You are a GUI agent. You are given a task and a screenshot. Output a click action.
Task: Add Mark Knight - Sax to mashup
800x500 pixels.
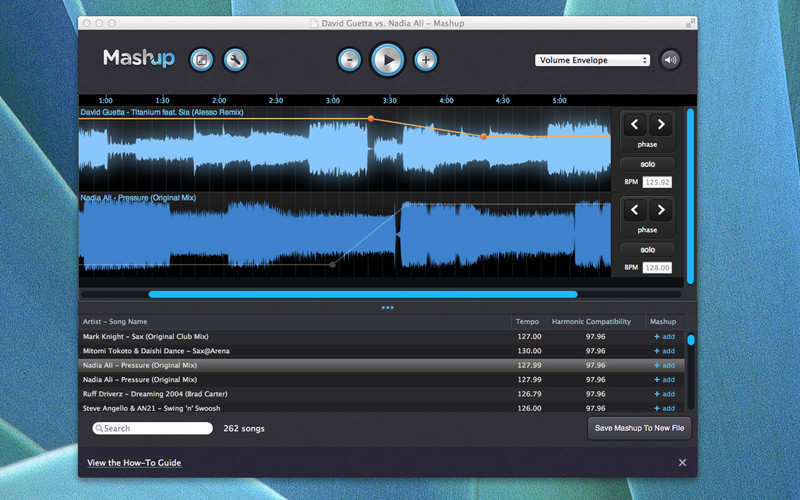pyautogui.click(x=663, y=337)
